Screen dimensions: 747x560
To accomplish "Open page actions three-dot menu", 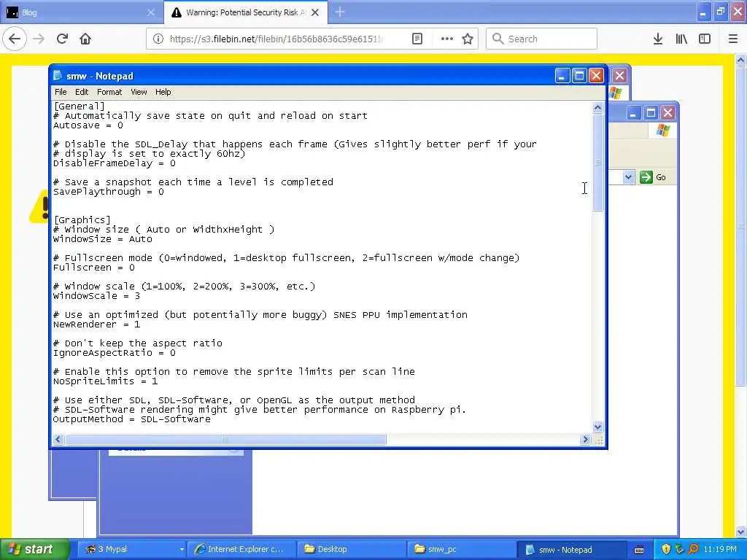I will click(447, 39).
